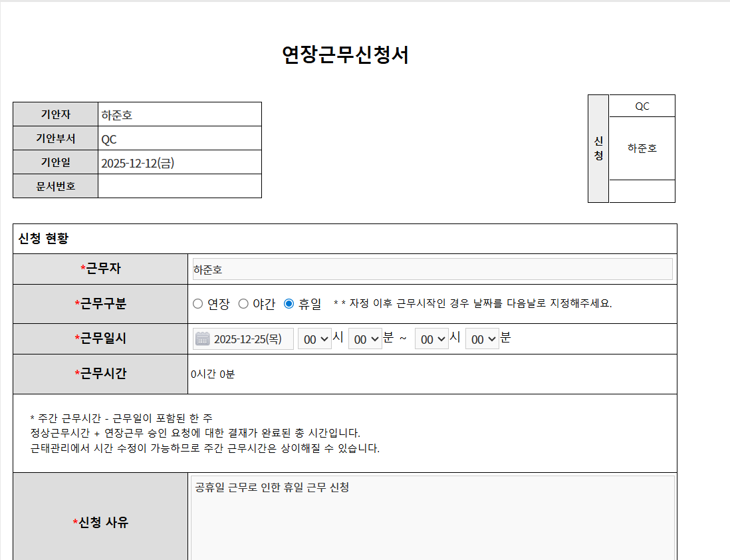Image resolution: width=730 pixels, height=560 pixels.
Task: Click the *근무시간 label
Action: point(100,374)
